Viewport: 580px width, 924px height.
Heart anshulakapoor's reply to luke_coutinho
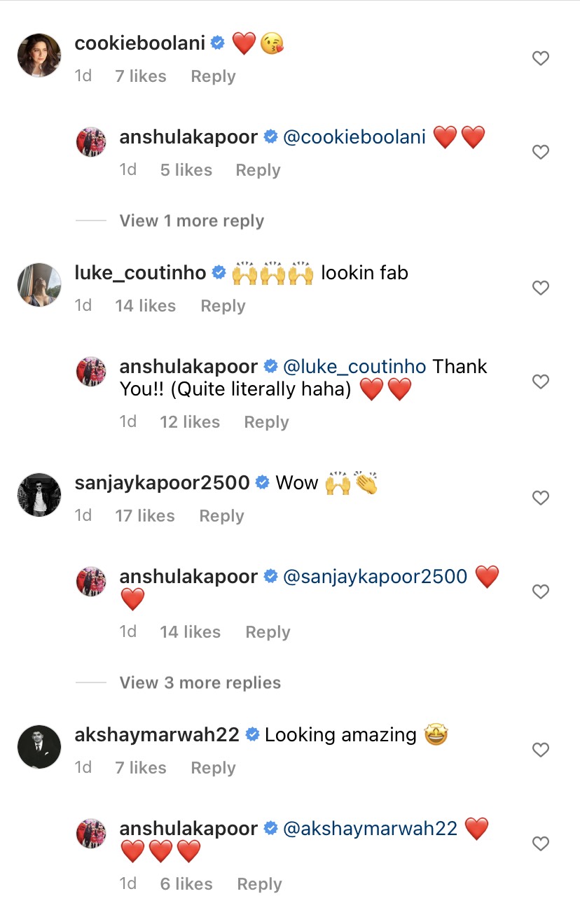click(540, 381)
